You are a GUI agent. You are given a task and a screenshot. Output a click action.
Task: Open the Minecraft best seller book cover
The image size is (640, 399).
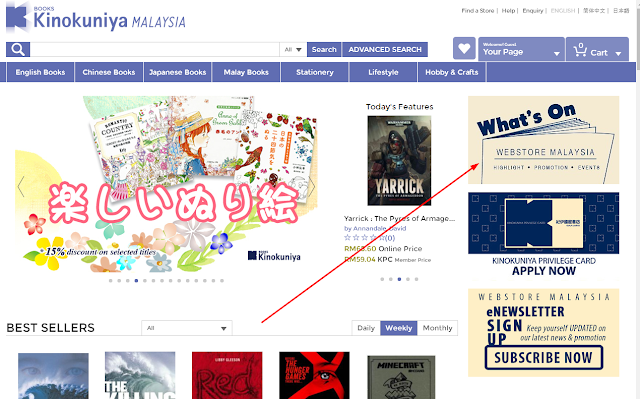coord(401,377)
